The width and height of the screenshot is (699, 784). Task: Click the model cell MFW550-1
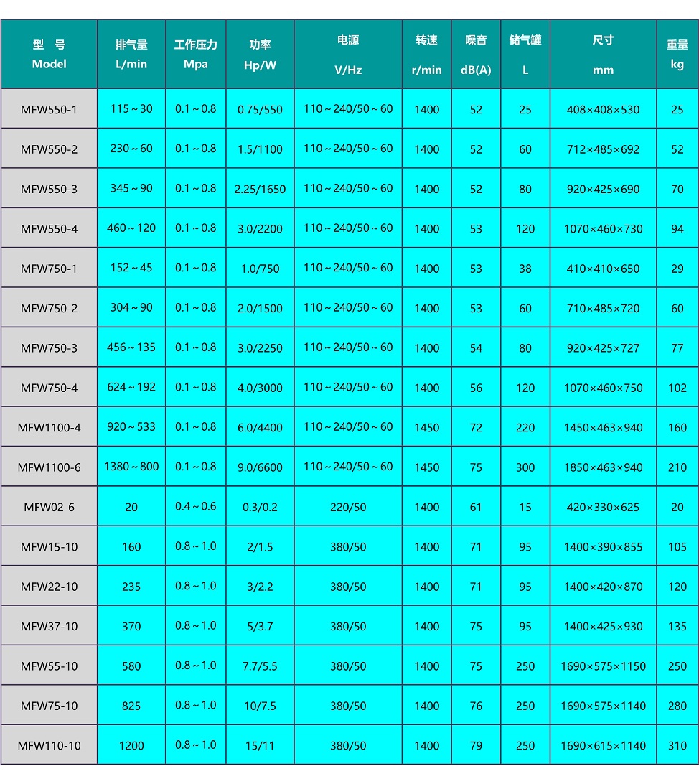pos(49,109)
